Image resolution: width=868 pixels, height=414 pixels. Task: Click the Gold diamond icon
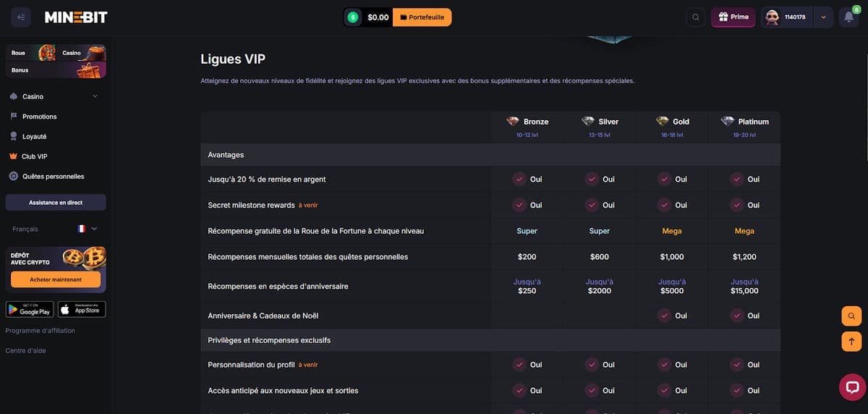coord(662,122)
